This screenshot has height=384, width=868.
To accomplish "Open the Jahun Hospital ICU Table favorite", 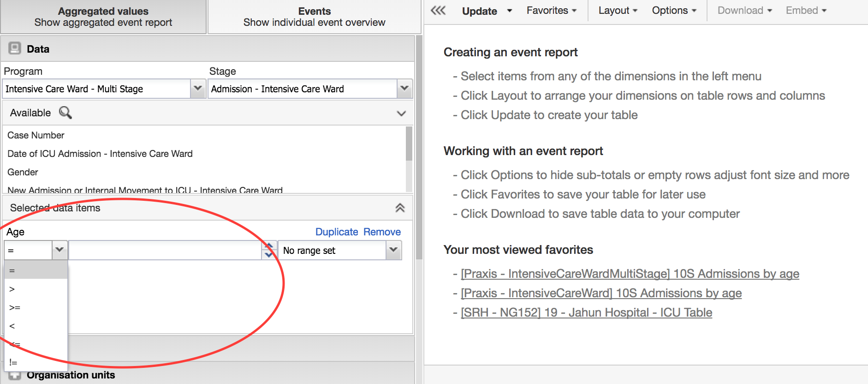I will pyautogui.click(x=586, y=312).
